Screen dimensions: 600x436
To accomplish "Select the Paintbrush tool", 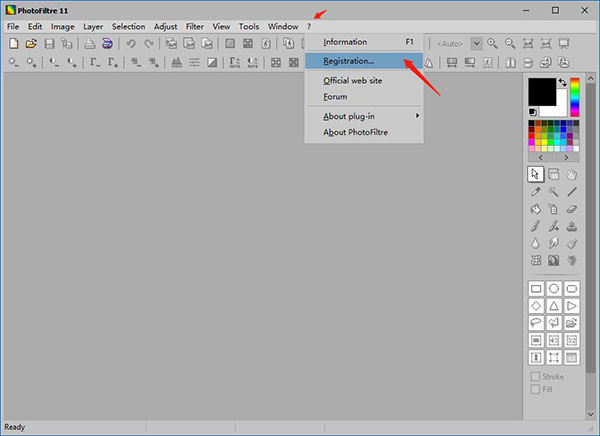I will click(x=536, y=226).
